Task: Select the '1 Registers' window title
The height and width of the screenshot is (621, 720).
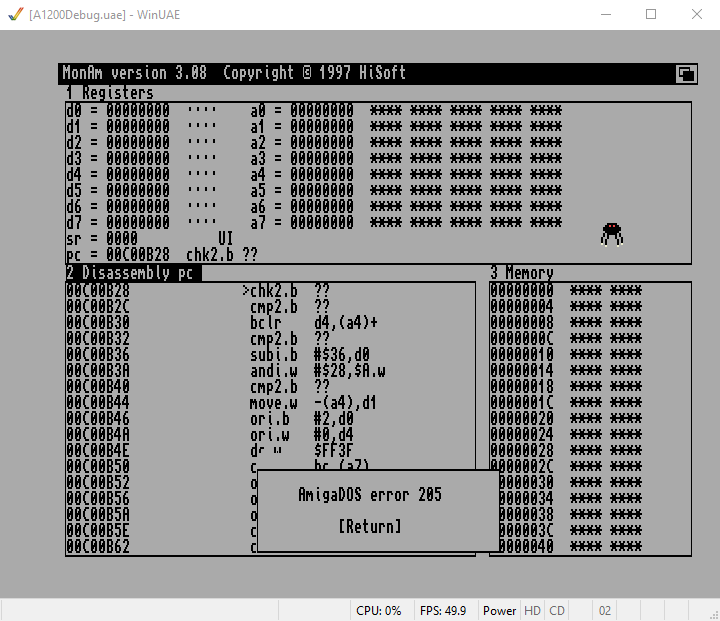Action: tap(109, 93)
